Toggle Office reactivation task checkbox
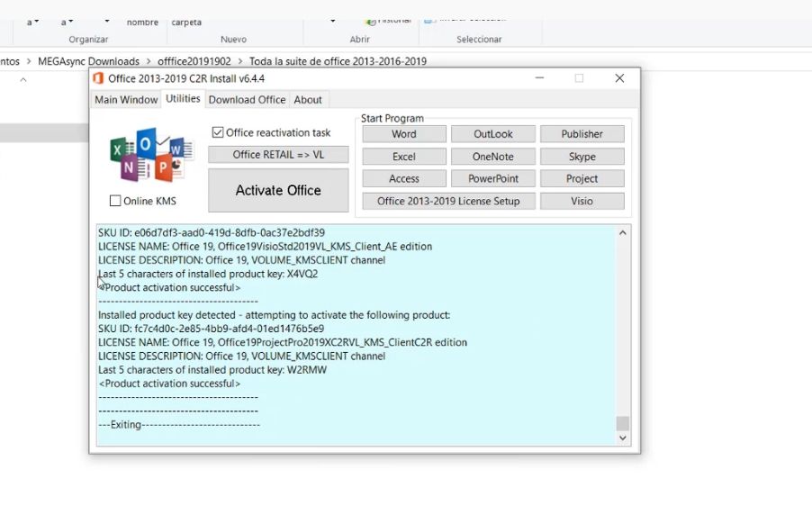This screenshot has width=812, height=515. pos(218,132)
